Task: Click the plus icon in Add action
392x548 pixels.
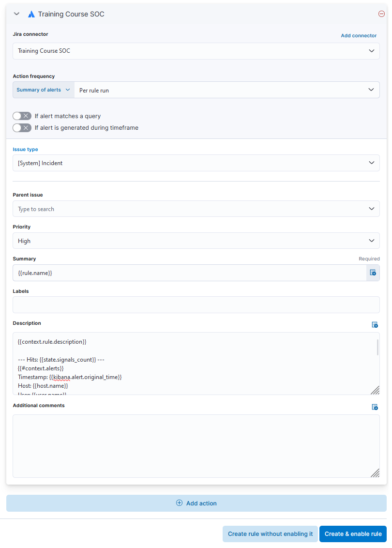Action: (179, 503)
